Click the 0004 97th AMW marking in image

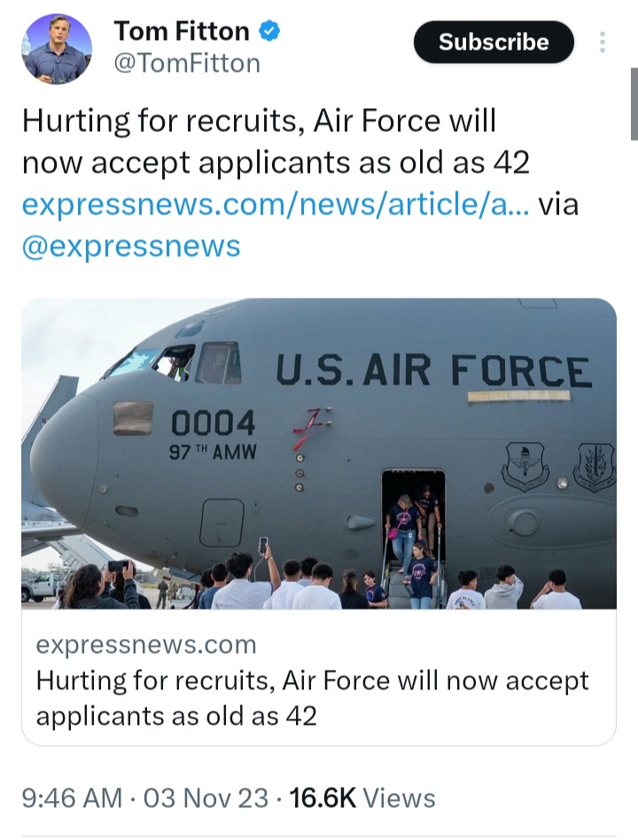tap(214, 435)
